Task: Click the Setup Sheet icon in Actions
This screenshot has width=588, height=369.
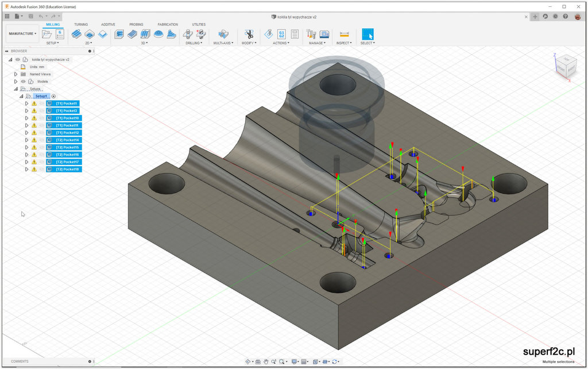Action: [x=295, y=34]
